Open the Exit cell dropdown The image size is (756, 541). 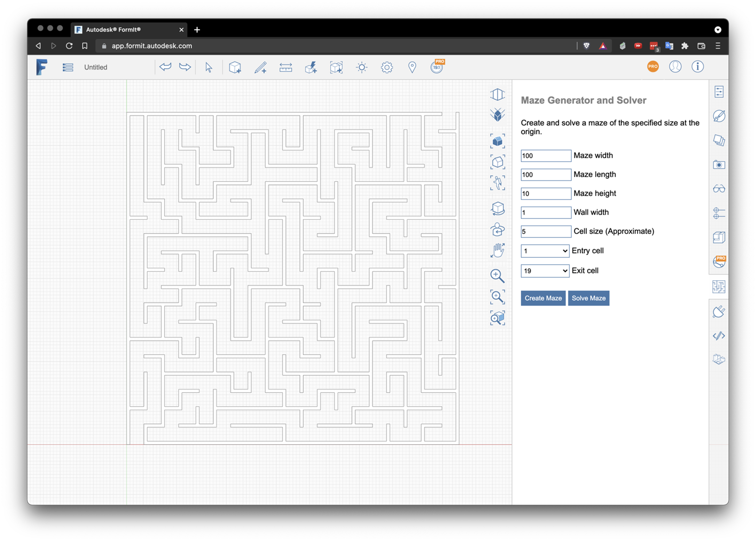[x=544, y=271]
